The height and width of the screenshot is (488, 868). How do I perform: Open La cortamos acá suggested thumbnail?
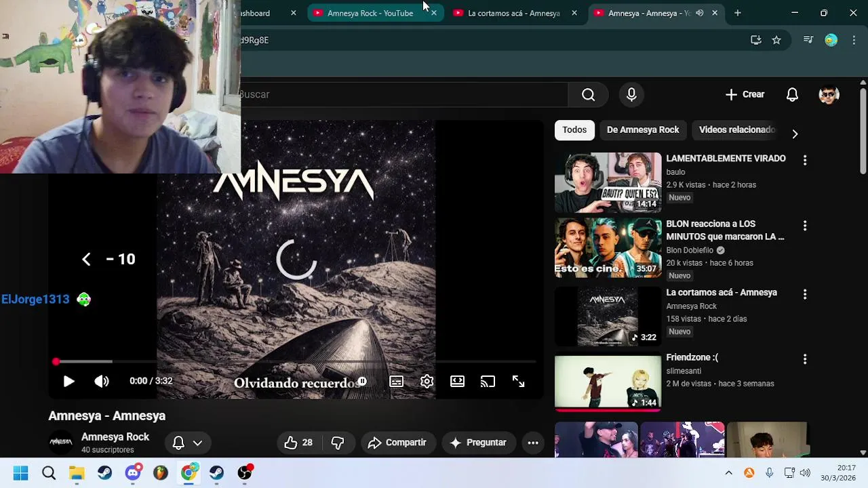(x=608, y=317)
